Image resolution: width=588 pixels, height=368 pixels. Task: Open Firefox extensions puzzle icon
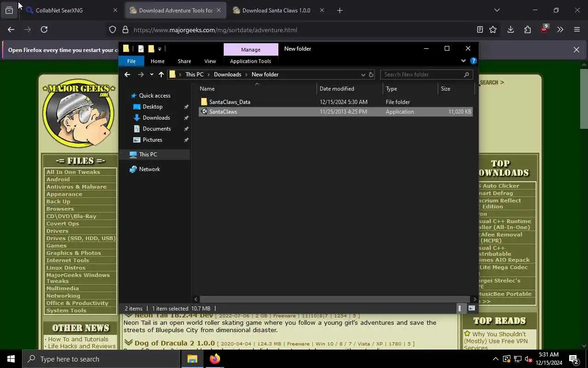tap(527, 29)
